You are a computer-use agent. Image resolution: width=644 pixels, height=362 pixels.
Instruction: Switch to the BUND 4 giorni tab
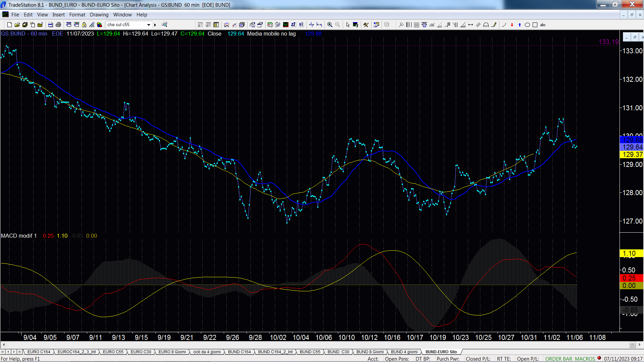tap(405, 352)
